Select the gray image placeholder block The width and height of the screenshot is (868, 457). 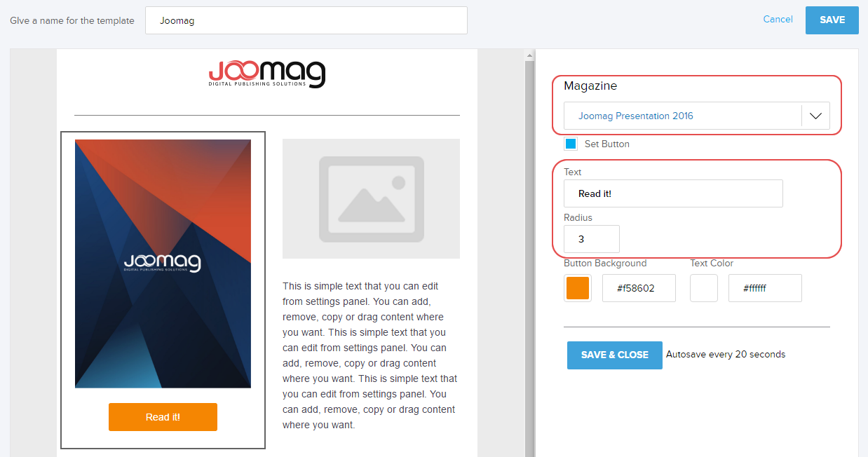[371, 198]
